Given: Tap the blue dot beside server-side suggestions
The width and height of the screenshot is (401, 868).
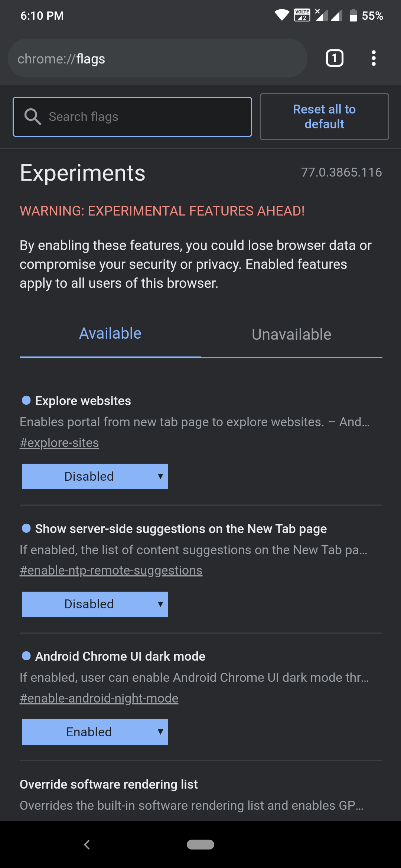Looking at the screenshot, I should click(26, 528).
